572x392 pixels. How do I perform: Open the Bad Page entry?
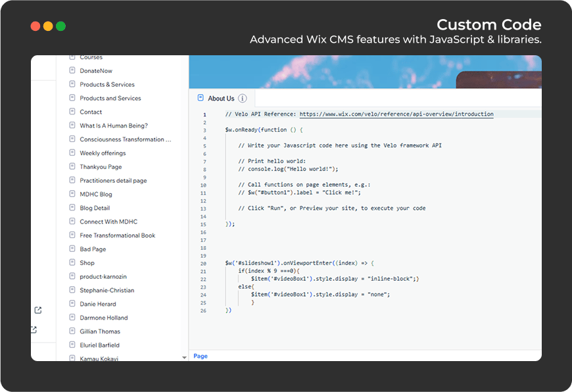point(93,249)
